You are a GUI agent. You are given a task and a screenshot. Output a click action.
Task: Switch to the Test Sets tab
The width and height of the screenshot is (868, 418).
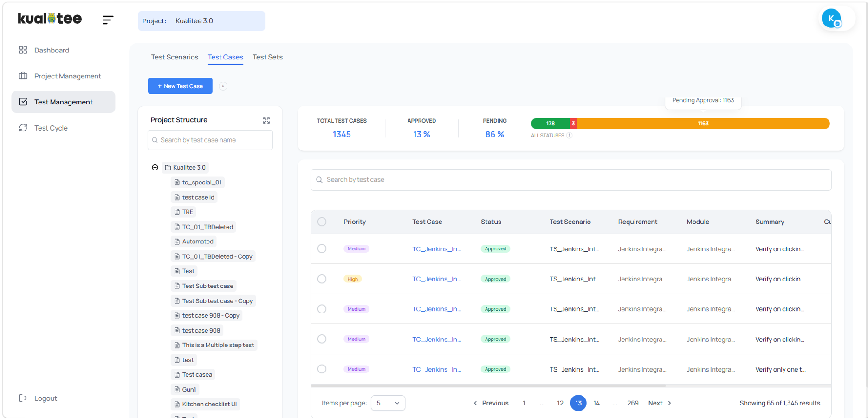(267, 57)
